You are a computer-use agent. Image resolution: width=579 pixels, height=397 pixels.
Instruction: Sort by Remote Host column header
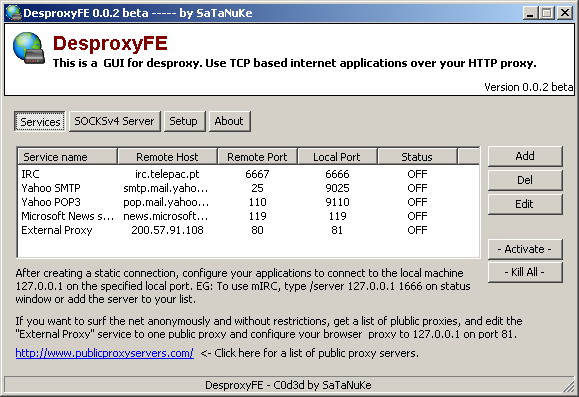pyautogui.click(x=167, y=157)
